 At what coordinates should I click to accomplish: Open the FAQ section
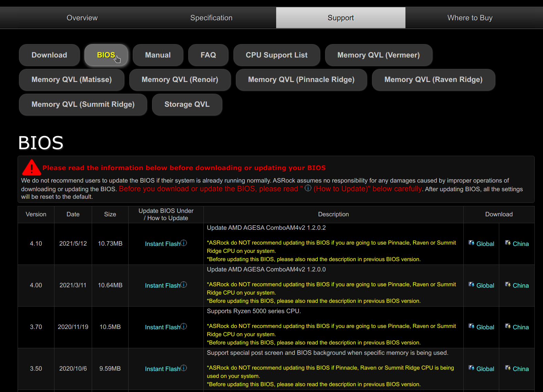(x=208, y=55)
